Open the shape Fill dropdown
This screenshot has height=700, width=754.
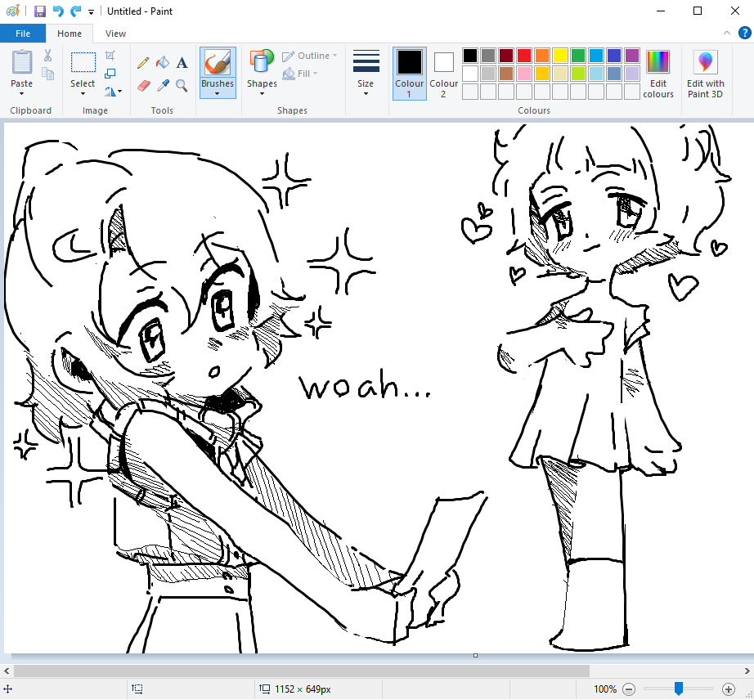300,74
